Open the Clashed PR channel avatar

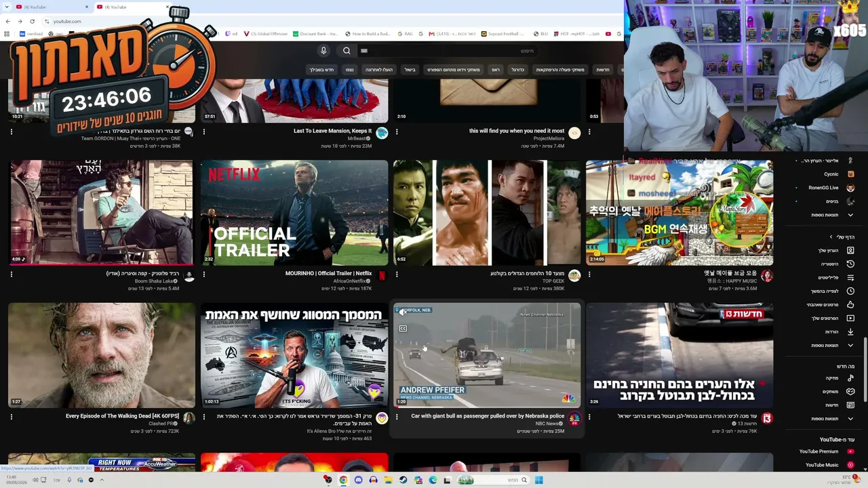(189, 418)
